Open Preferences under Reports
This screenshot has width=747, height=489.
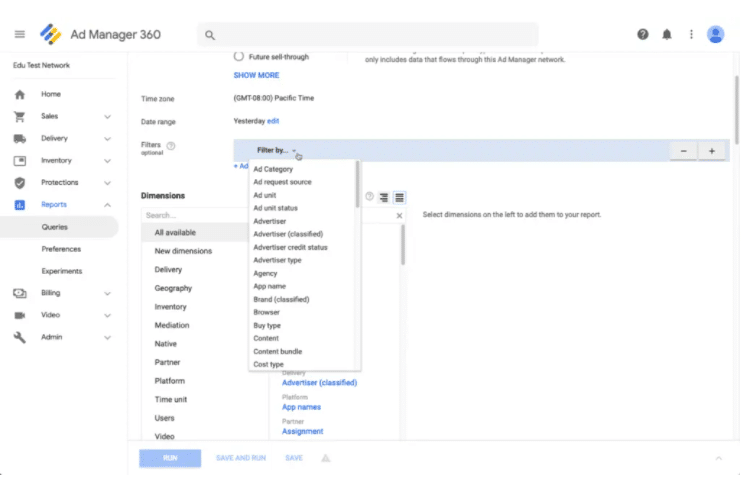61,249
